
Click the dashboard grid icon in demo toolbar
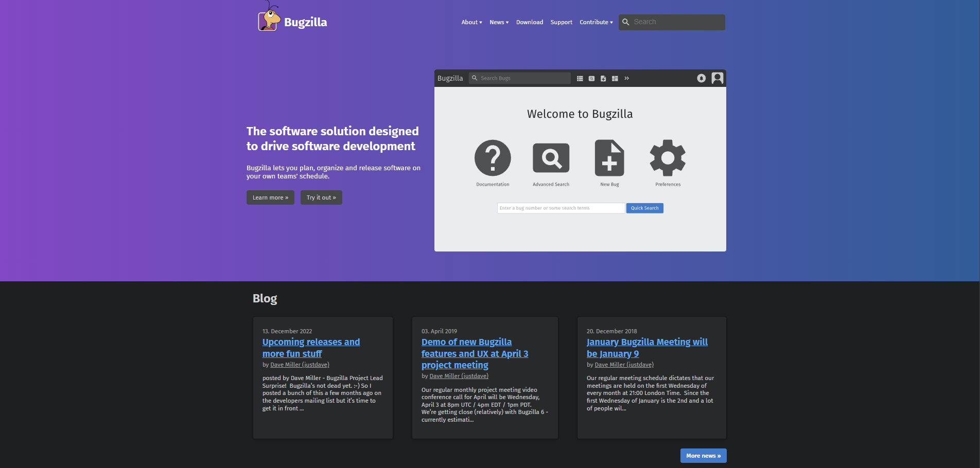615,79
